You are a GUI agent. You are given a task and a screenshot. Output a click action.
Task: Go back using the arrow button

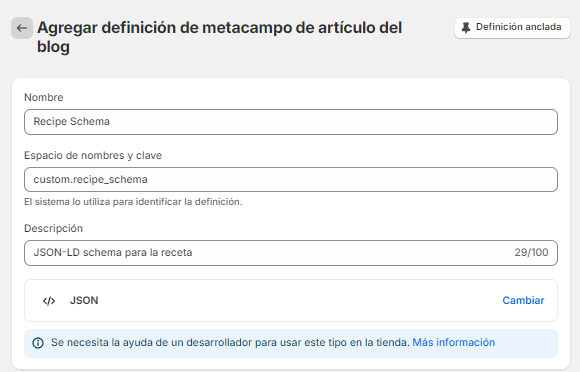click(22, 28)
